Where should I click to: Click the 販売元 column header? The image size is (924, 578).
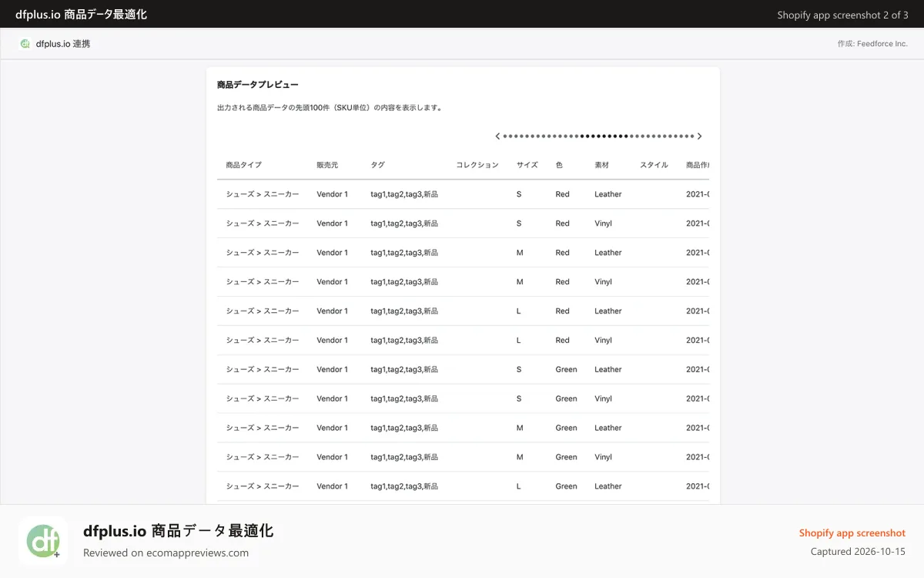coord(327,165)
